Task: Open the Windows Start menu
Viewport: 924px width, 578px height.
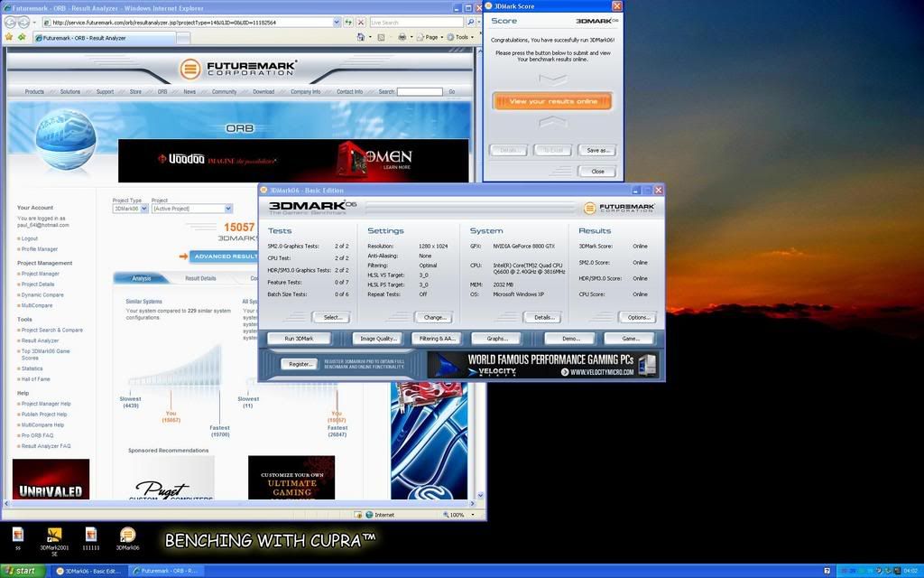Action: [x=22, y=571]
